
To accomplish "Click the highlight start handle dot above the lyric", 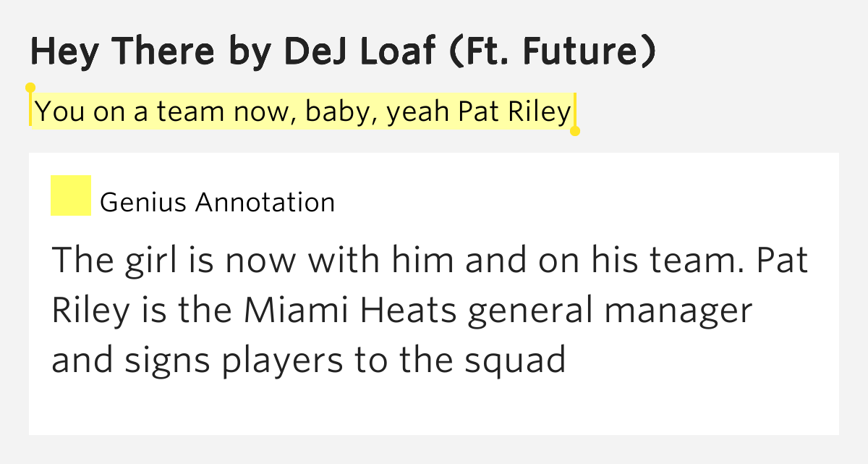I will coord(30,88).
